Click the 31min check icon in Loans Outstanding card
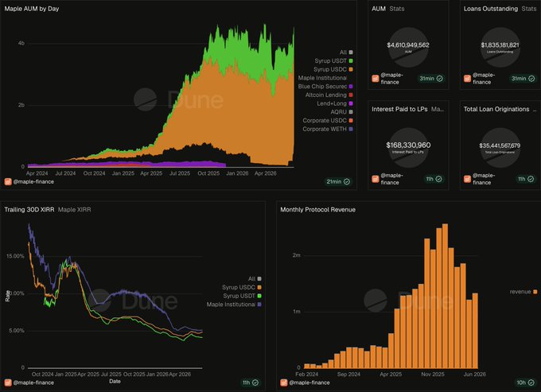This screenshot has width=541, height=392. pos(531,79)
